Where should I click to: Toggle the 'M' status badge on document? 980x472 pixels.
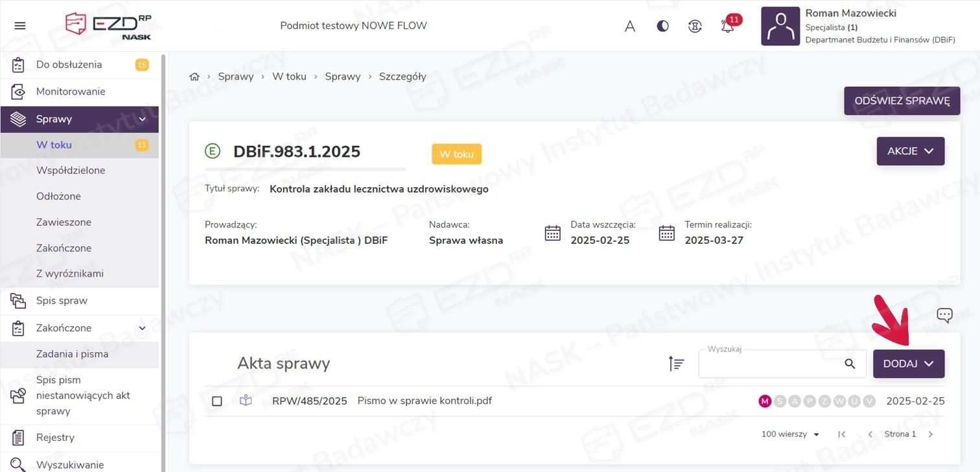[765, 401]
